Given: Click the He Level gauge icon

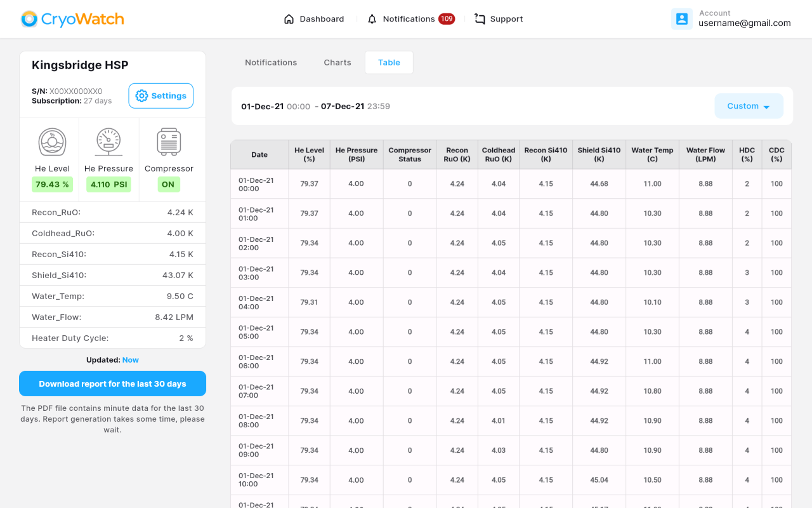Looking at the screenshot, I should [x=52, y=142].
